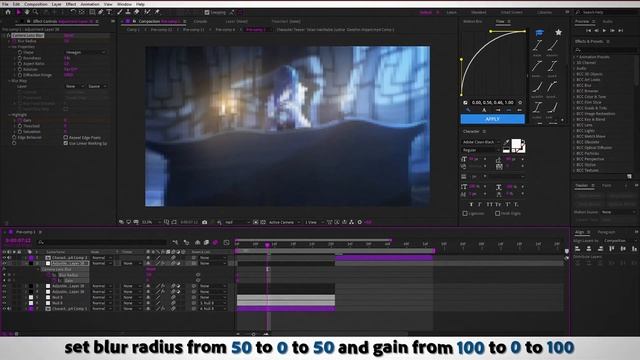Open the Blur Map Layer None dropdown

[74, 87]
